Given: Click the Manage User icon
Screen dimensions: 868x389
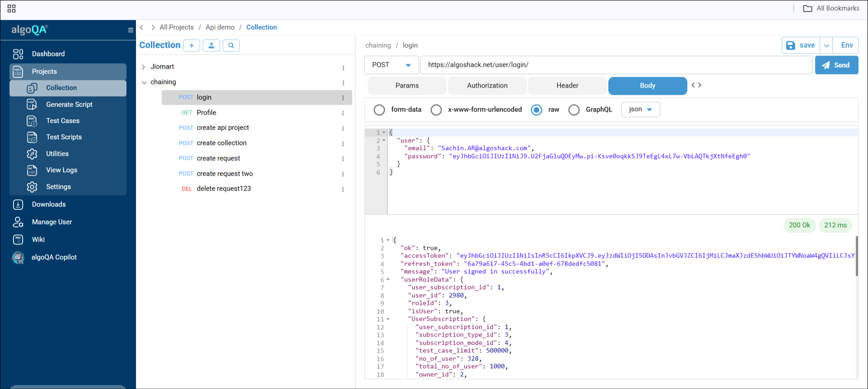Looking at the screenshot, I should pyautogui.click(x=18, y=222).
